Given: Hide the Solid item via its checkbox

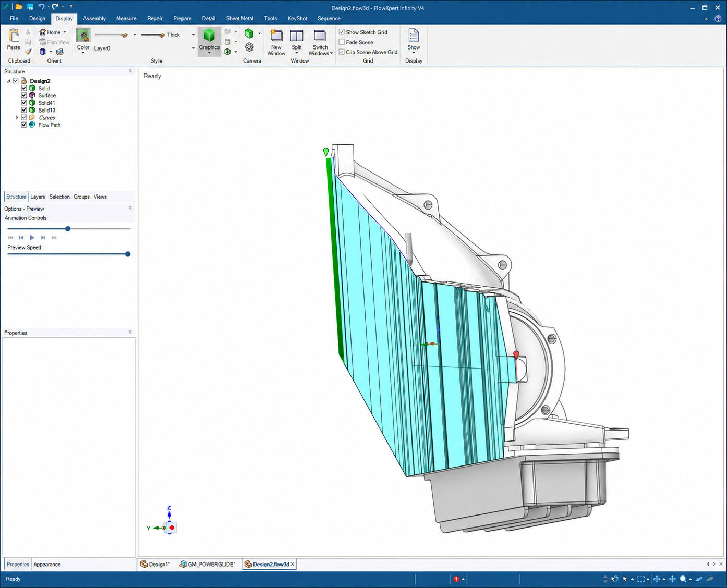Looking at the screenshot, I should coord(24,88).
